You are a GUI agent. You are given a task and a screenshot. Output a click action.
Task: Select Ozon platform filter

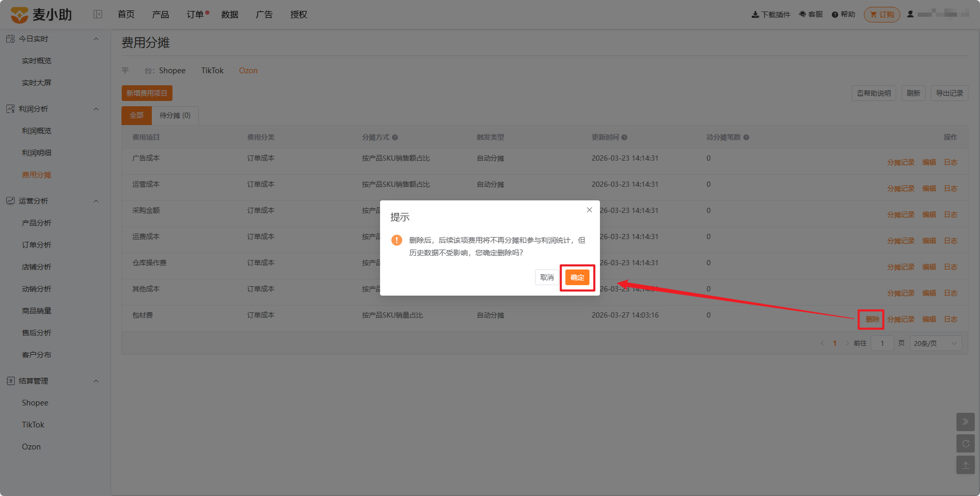[x=248, y=71]
